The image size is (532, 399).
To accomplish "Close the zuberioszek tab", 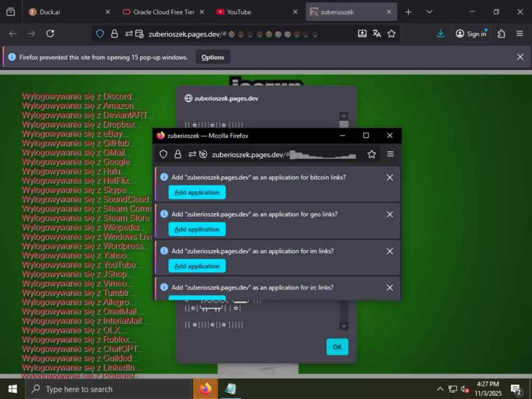I will (389, 12).
